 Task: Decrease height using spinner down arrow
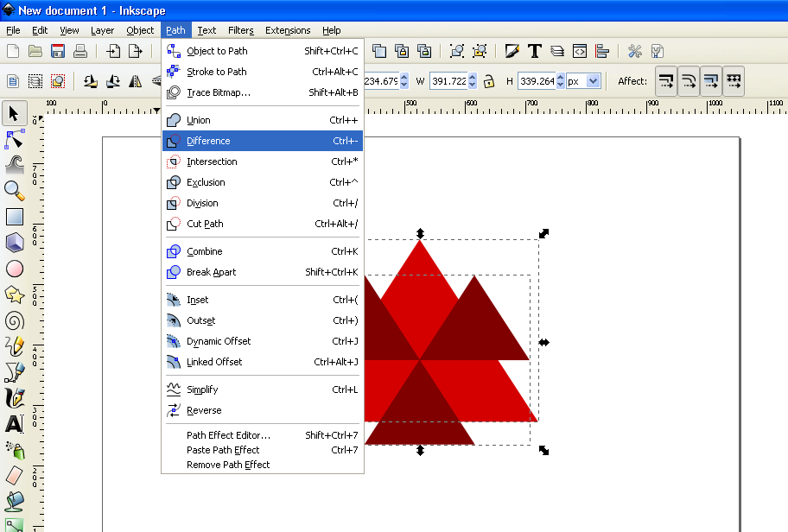(x=561, y=85)
